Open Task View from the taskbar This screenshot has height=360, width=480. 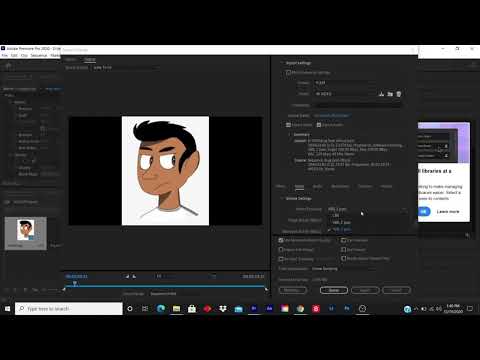pos(145,309)
